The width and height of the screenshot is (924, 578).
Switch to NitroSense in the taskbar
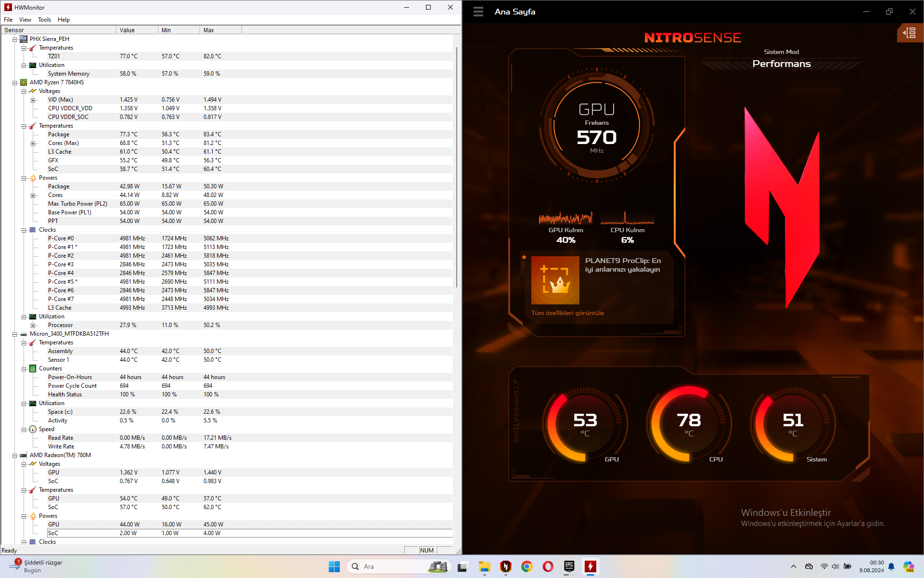[x=505, y=566]
